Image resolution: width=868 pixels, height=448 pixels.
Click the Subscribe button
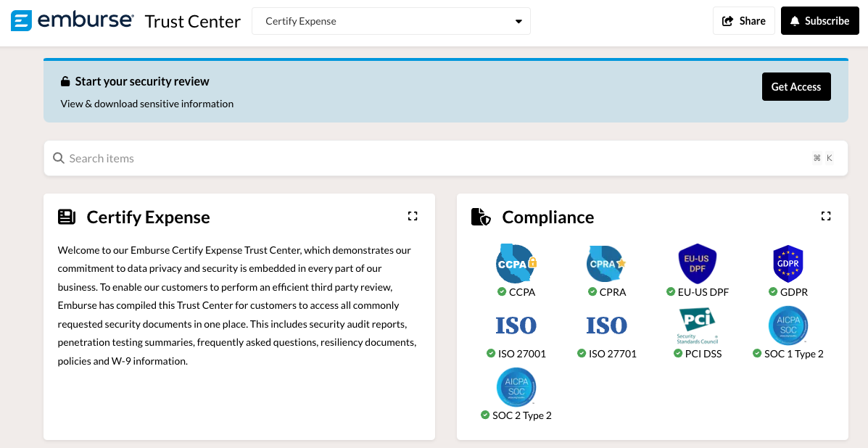(x=819, y=21)
